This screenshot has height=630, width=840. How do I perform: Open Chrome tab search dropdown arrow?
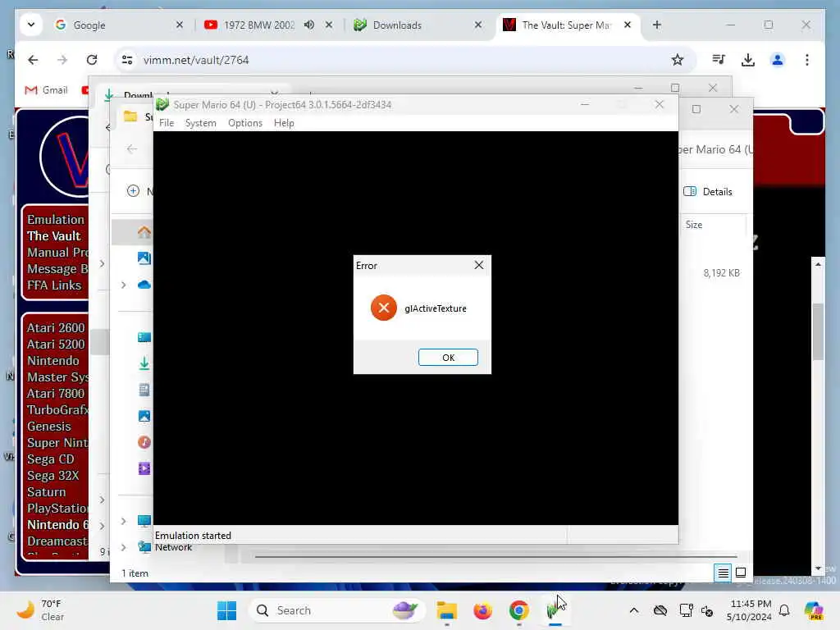tap(31, 25)
